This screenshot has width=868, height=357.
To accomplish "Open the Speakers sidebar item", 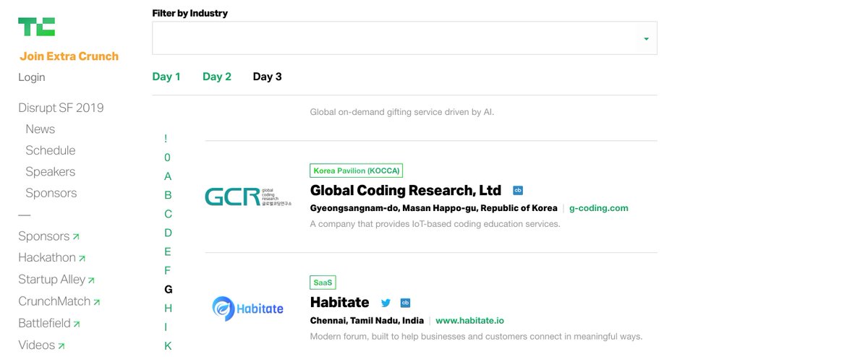I will 51,172.
